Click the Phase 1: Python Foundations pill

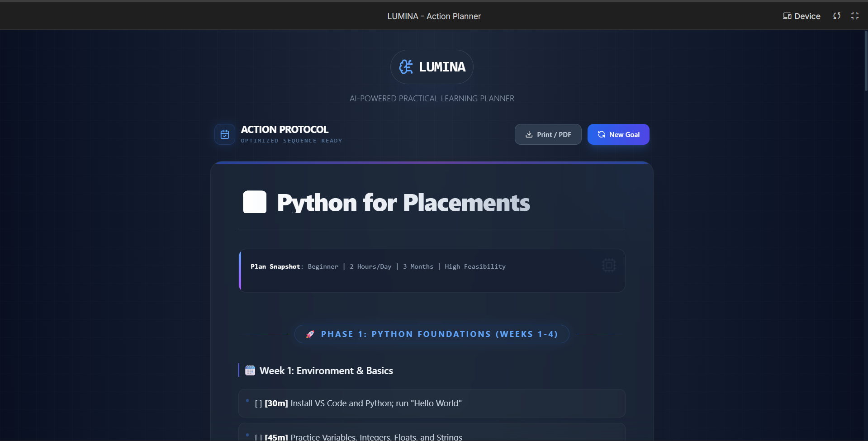[x=432, y=334]
